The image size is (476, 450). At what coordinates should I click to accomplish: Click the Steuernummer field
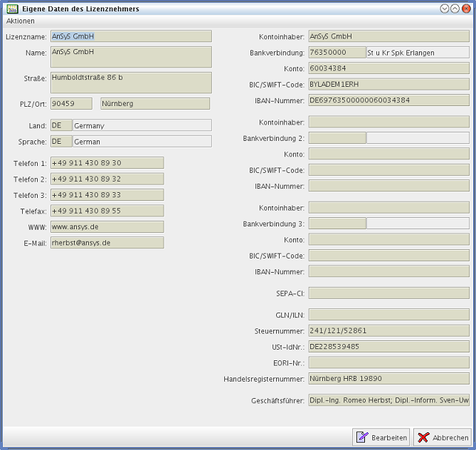[x=388, y=330]
